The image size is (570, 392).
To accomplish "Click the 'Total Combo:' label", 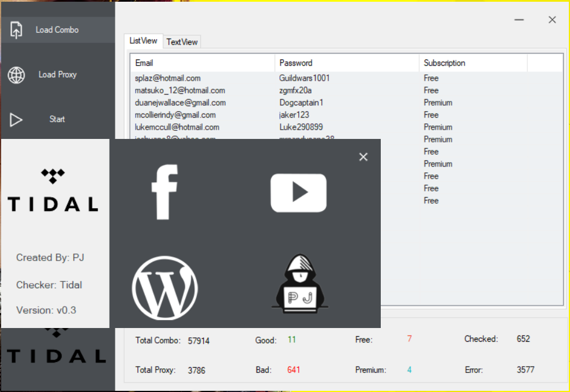I will coord(157,341).
